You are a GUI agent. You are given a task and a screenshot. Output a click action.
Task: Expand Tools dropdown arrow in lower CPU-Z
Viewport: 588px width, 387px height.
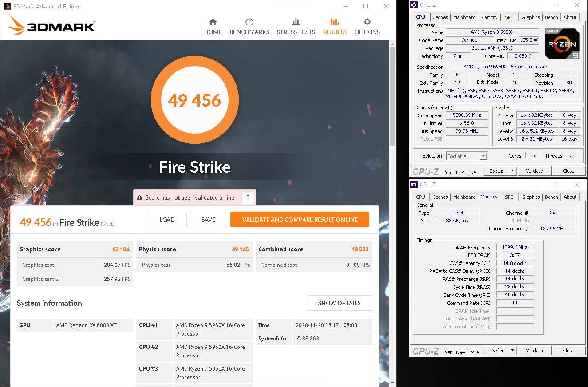click(513, 351)
